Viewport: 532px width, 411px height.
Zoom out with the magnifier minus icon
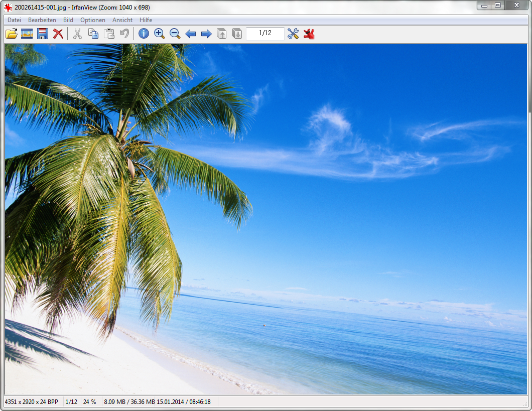click(x=175, y=34)
